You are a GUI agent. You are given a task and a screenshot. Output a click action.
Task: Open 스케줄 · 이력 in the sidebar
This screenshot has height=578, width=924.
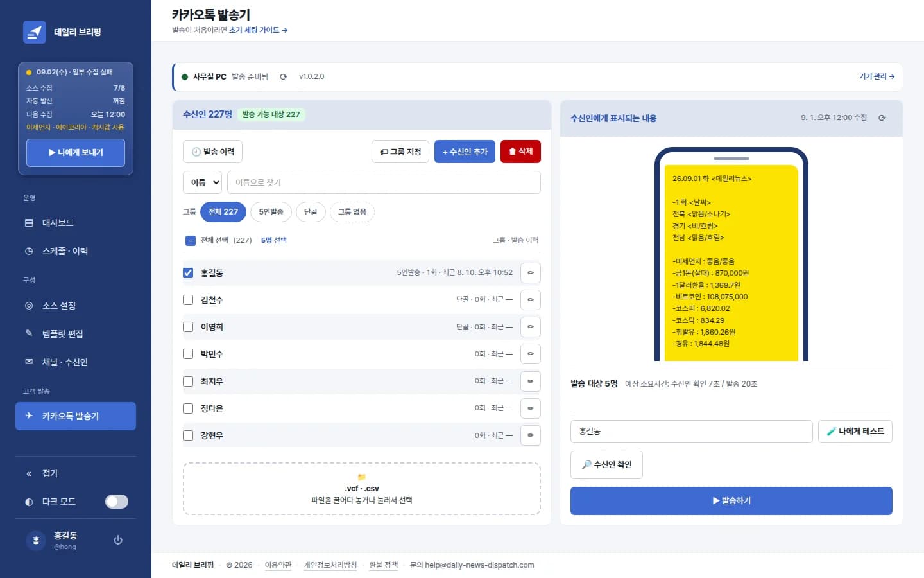76,251
